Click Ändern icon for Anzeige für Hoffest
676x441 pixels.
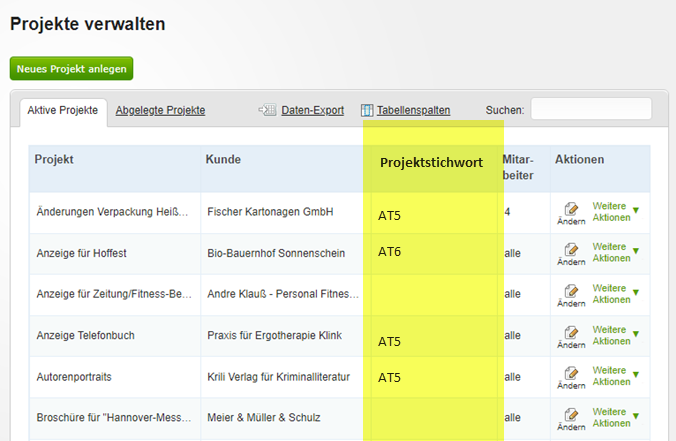pos(571,254)
